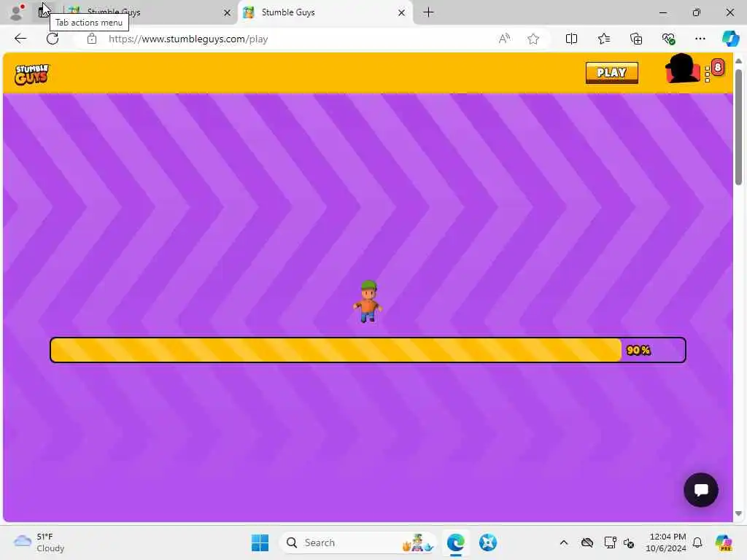The image size is (747, 560).
Task: Click the display connection tray icon
Action: pos(609,542)
